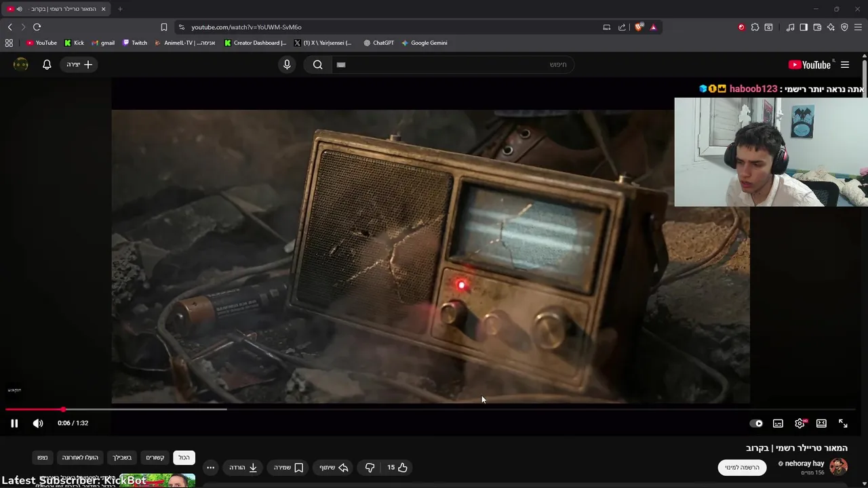This screenshot has width=868, height=488.
Task: Open a new tab with plus button
Action: [x=120, y=9]
